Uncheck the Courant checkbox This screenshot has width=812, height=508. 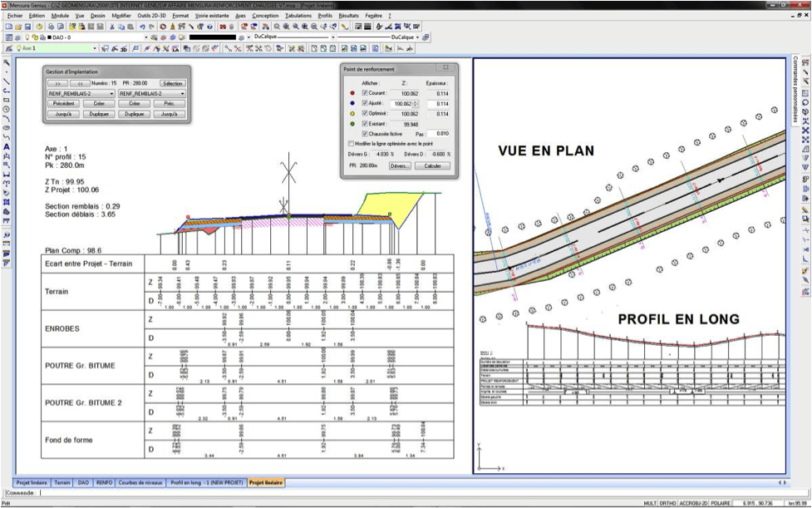coord(365,93)
